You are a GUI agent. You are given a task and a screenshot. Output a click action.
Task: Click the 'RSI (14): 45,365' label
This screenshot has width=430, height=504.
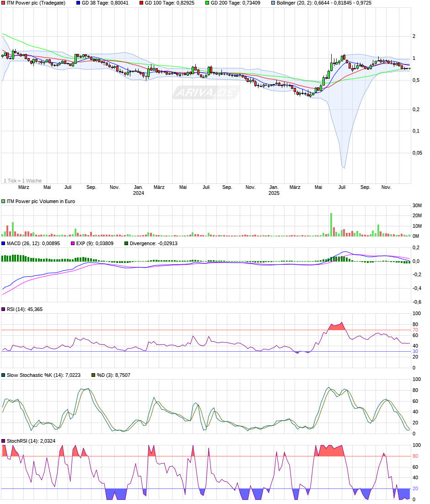[x=25, y=309]
